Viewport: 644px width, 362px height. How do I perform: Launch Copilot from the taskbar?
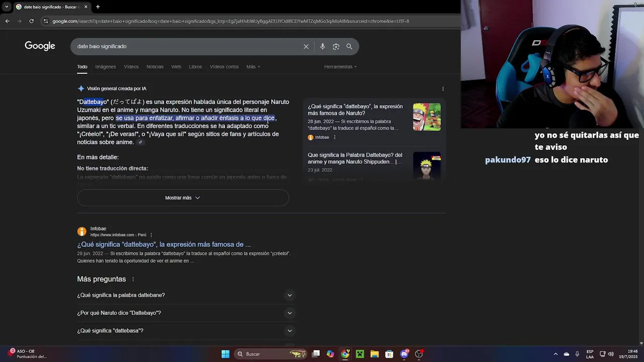(330, 354)
